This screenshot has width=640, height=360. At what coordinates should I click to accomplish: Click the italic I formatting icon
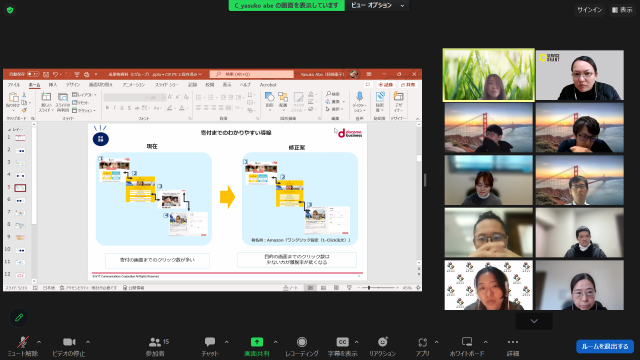(115, 108)
